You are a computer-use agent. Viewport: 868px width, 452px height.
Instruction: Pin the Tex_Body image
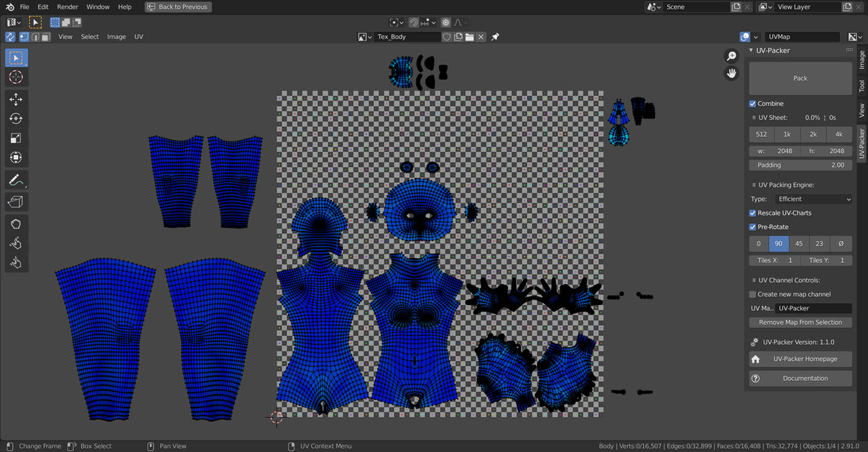pos(495,37)
